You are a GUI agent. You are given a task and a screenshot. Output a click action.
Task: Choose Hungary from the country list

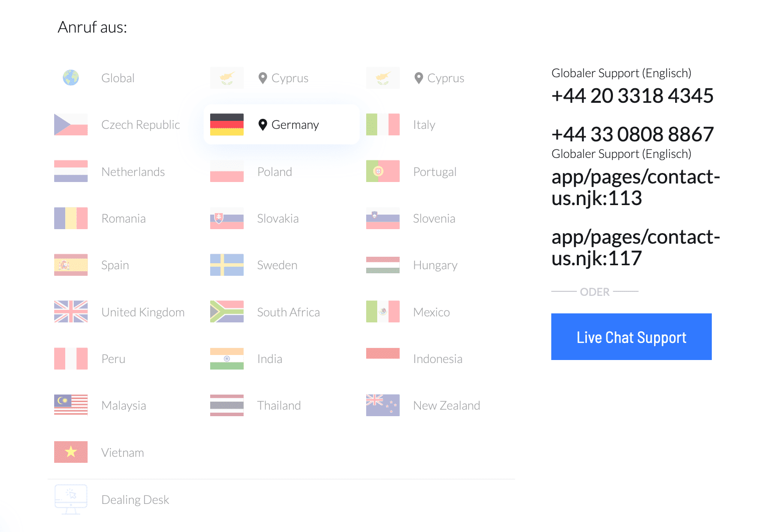coord(435,265)
